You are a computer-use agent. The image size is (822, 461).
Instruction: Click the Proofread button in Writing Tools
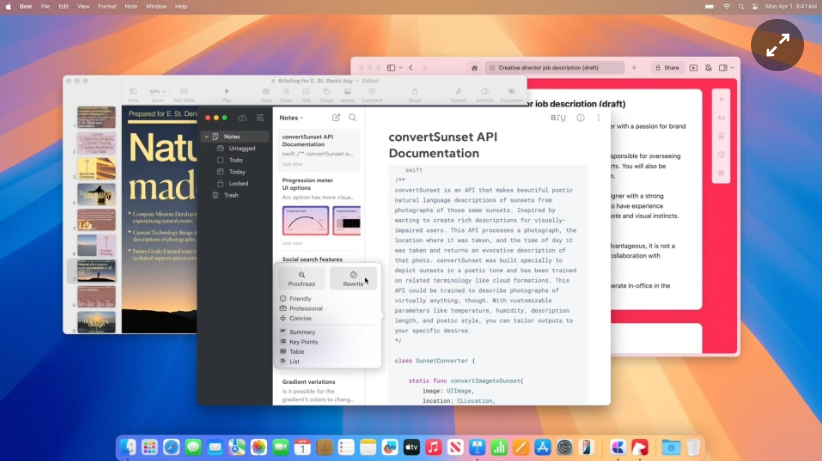pos(301,278)
